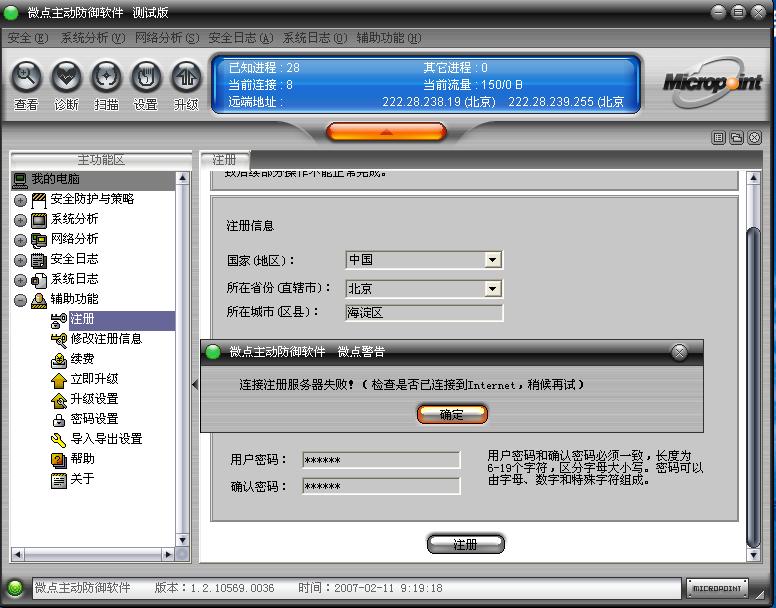Click the main panel vertical scrollbar thumb
This screenshot has width=776, height=608.
click(x=753, y=386)
